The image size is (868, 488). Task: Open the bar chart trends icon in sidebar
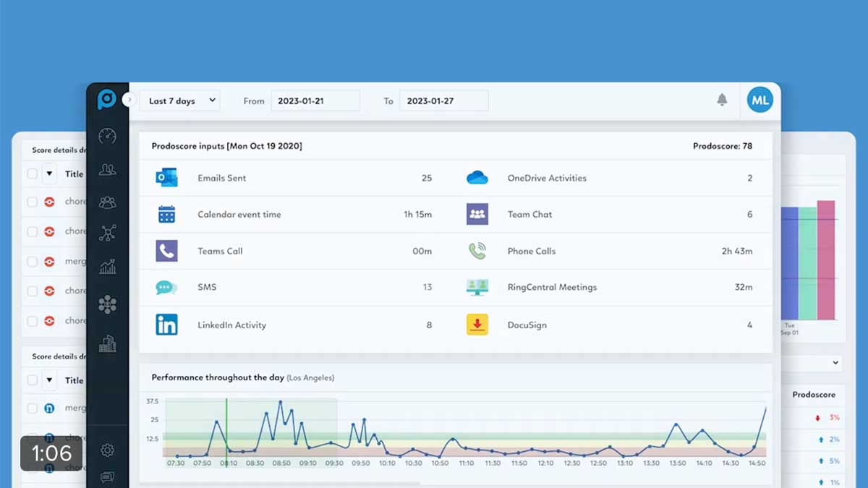[107, 267]
